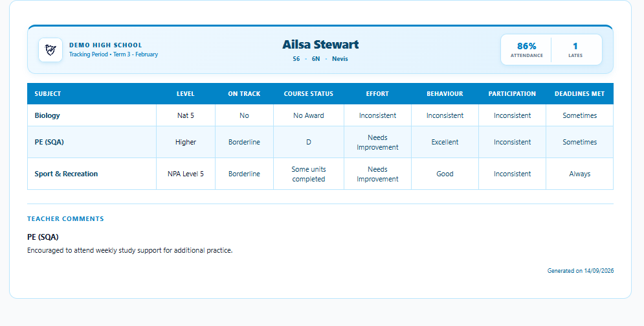Viewport: 644px width, 326px height.
Task: Click Biology's Behaviour cell Inconsistent
Action: [445, 115]
